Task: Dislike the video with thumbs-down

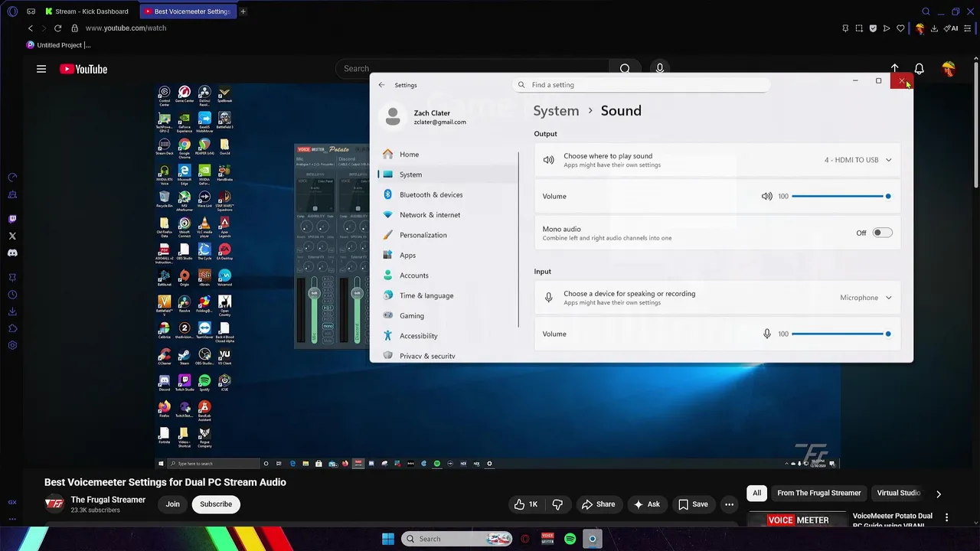Action: [x=557, y=504]
